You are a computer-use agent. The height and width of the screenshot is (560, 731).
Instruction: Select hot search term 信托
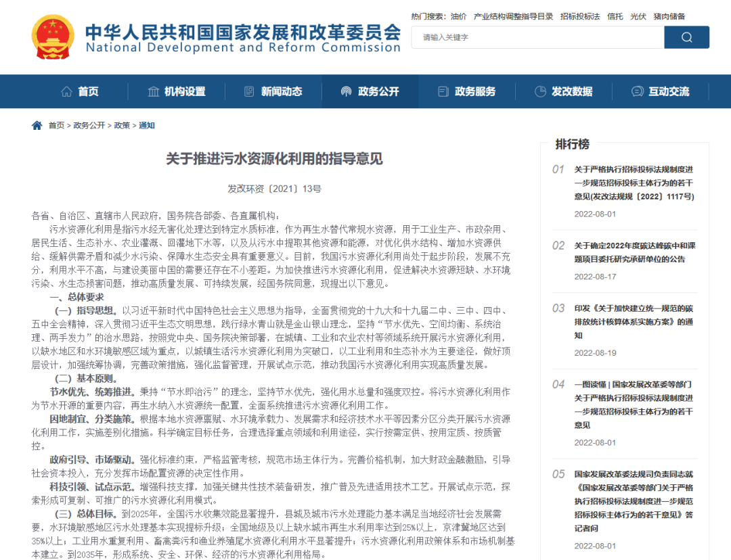click(x=615, y=16)
